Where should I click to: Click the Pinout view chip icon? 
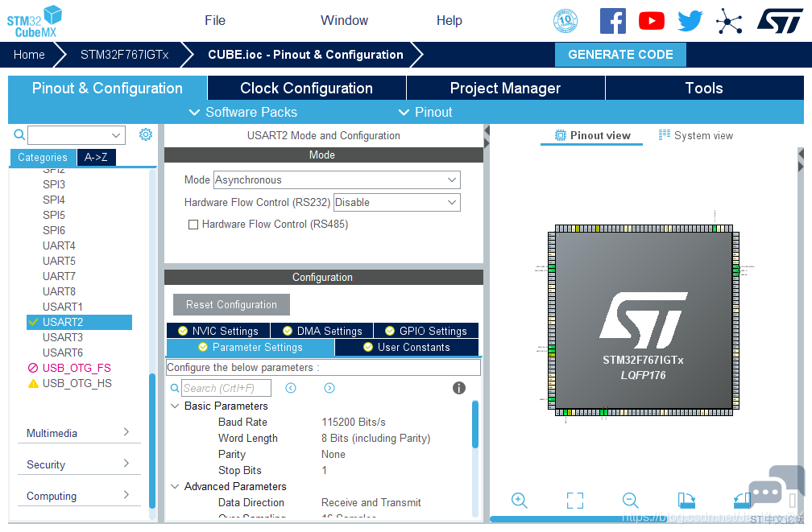(561, 135)
